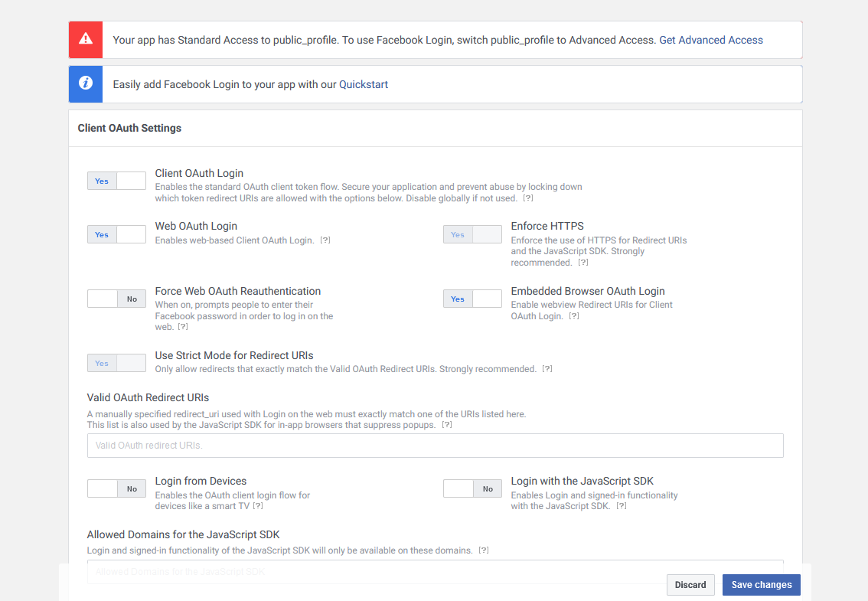Viewport: 868px width, 601px height.
Task: Click the Save changes button
Action: coord(761,585)
